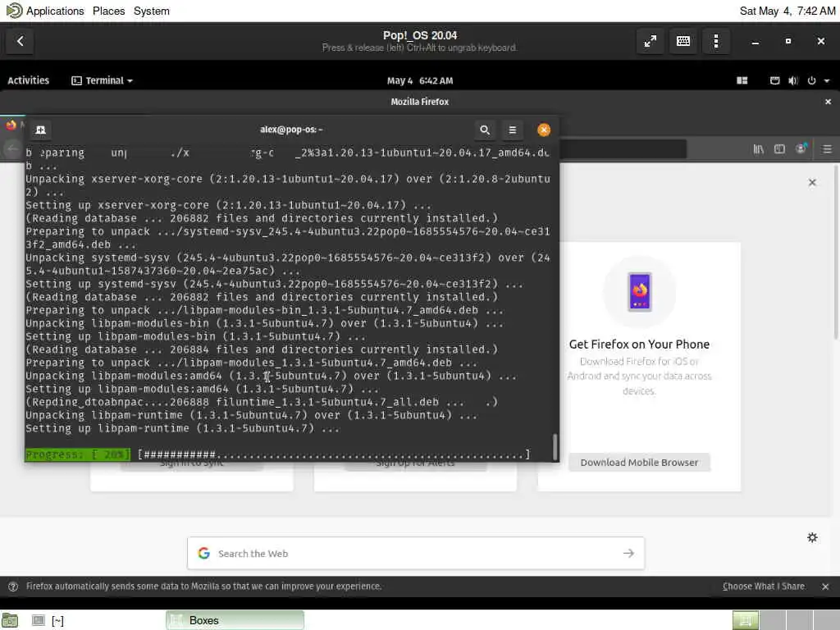Click the Pop!_OS tiling indicator icon
This screenshot has width=840, height=630.
[742, 80]
